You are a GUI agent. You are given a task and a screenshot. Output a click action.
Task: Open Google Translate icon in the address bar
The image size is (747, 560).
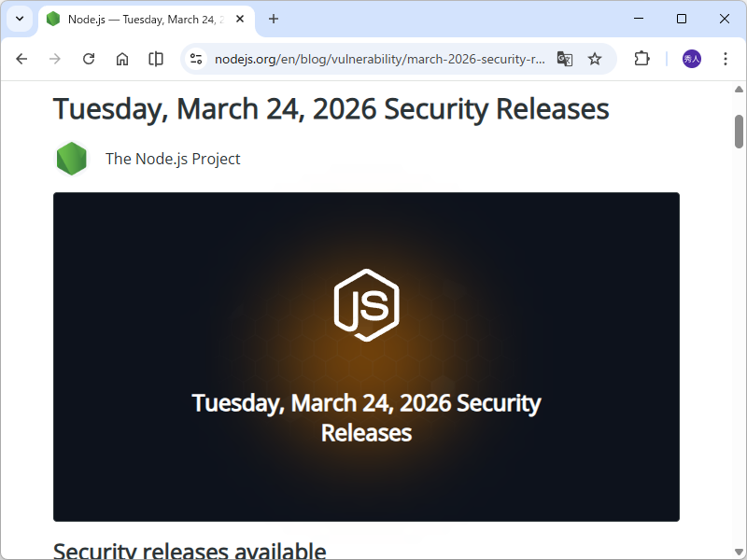[x=565, y=58]
